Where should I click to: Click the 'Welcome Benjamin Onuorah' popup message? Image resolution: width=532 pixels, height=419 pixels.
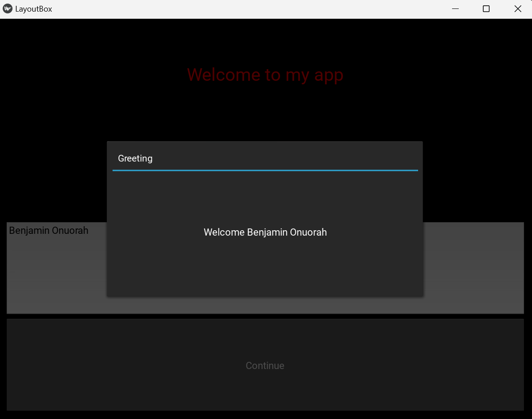tap(265, 232)
